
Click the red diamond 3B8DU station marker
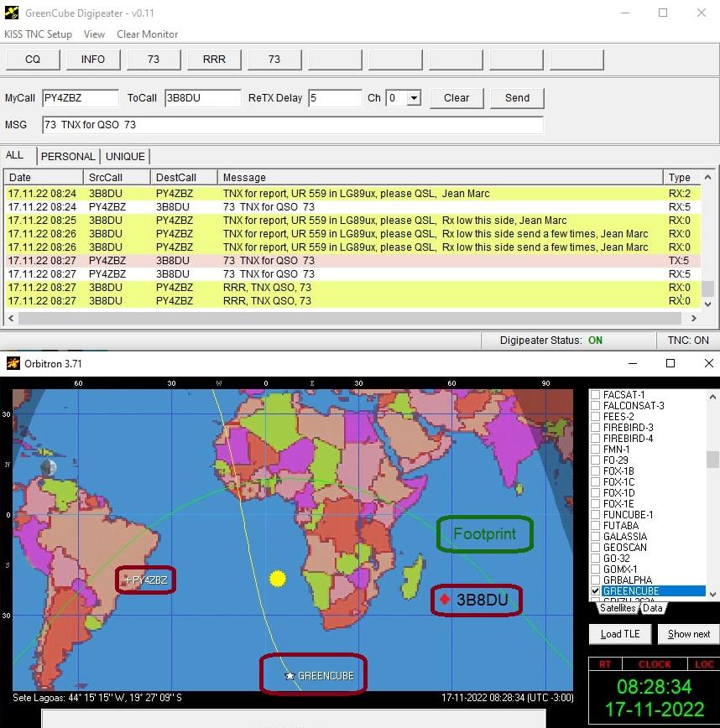click(x=445, y=600)
